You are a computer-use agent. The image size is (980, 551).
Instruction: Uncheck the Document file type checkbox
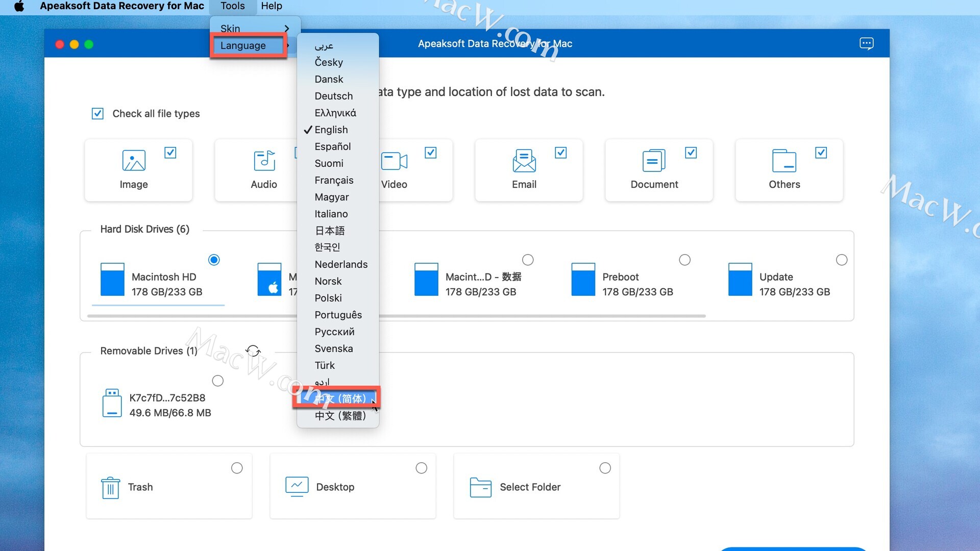tap(691, 153)
